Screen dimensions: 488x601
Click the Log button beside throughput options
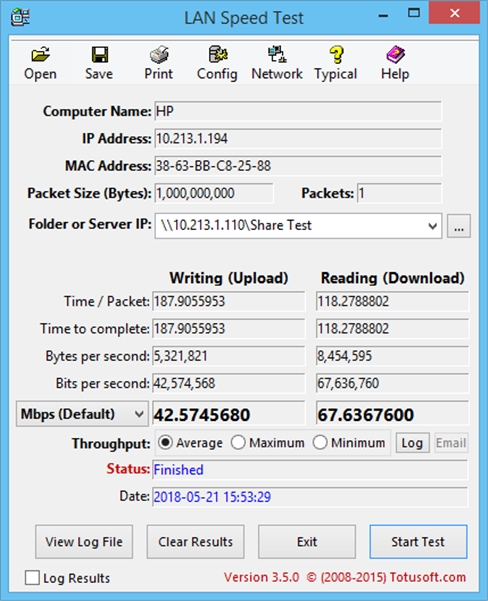tap(412, 443)
